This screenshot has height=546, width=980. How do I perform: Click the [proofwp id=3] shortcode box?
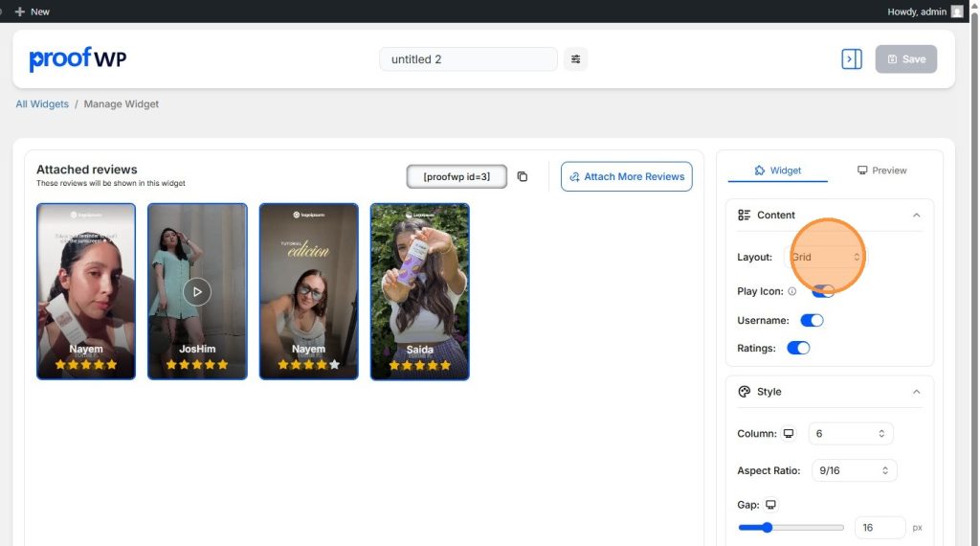(x=457, y=176)
